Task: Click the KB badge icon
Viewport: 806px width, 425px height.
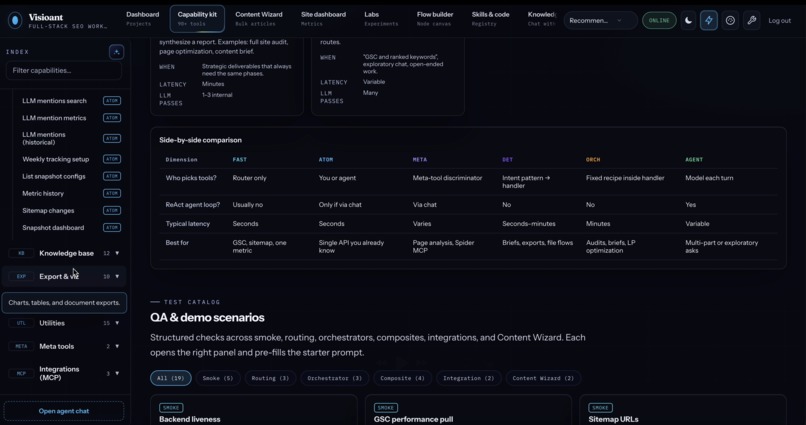Action: [21, 253]
